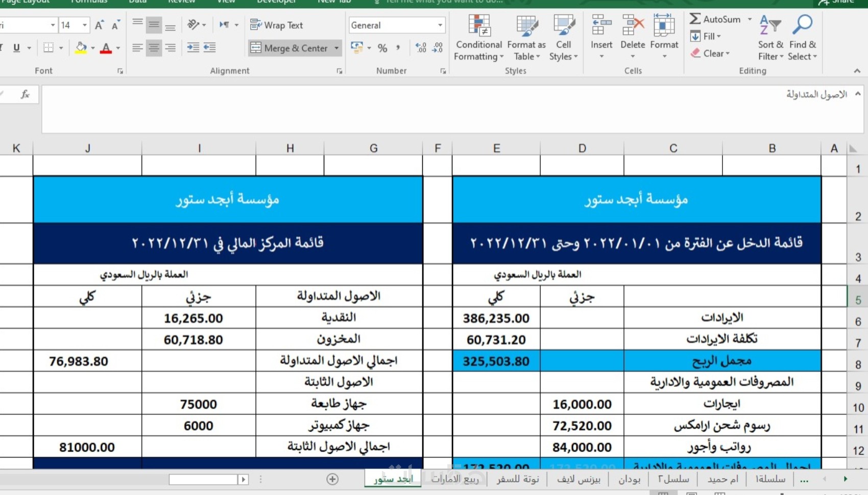Select the أبجد ستور sheet tab
The width and height of the screenshot is (868, 495).
tap(393, 479)
